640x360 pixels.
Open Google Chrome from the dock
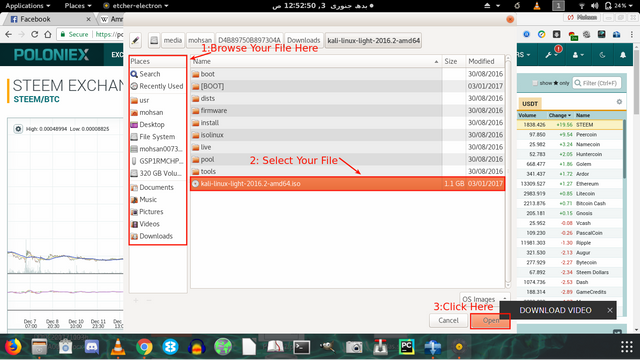pyautogui.click(x=144, y=347)
